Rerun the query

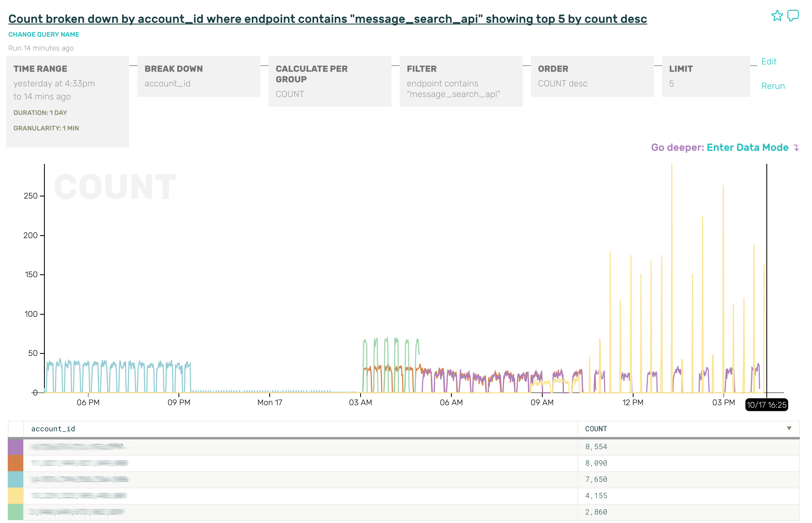773,86
